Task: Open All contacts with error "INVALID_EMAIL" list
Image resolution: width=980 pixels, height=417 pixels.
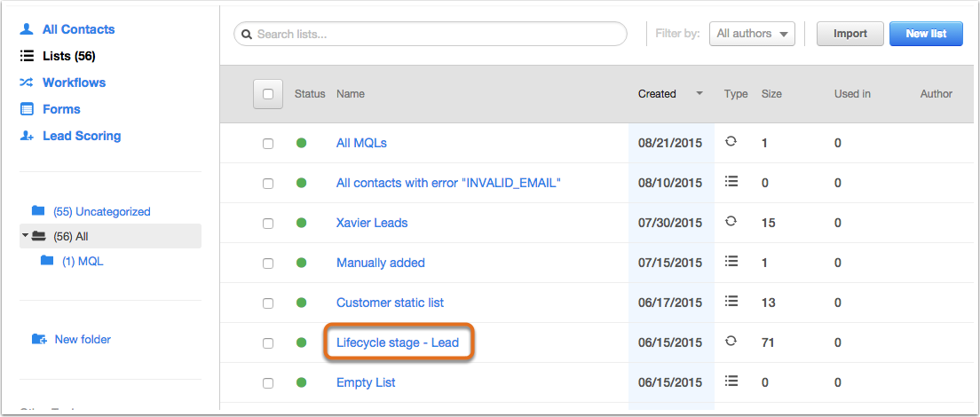Action: click(448, 183)
